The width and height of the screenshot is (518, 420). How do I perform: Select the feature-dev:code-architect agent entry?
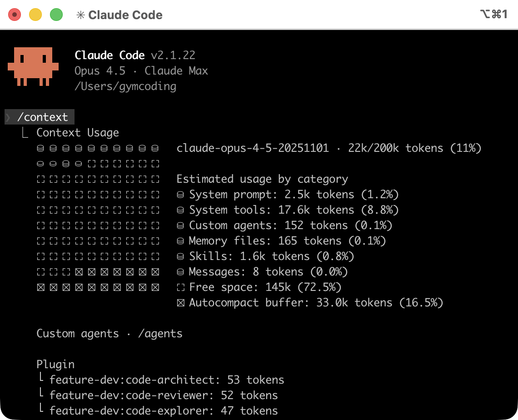click(x=166, y=380)
